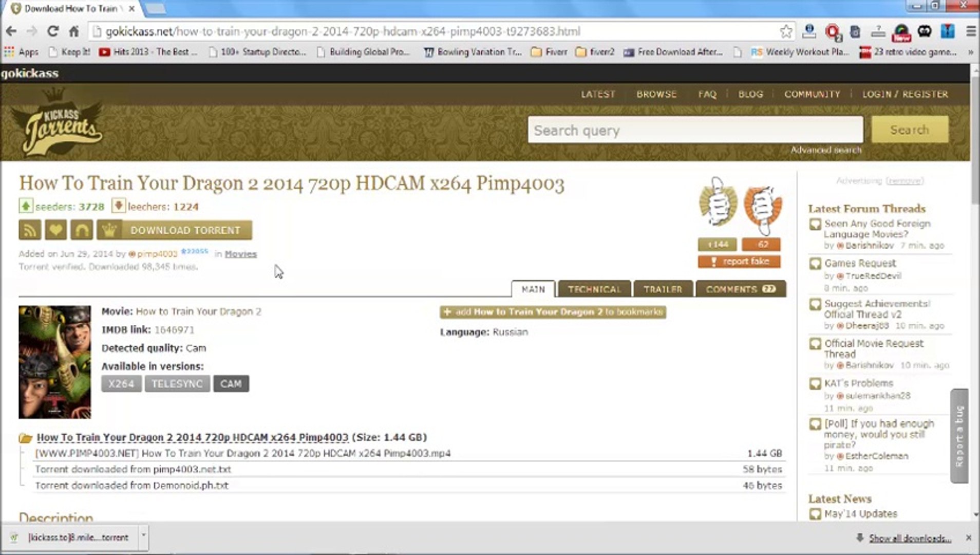Open the gamepad extension icon
Viewport: 980px width, 555px height.
tap(925, 31)
